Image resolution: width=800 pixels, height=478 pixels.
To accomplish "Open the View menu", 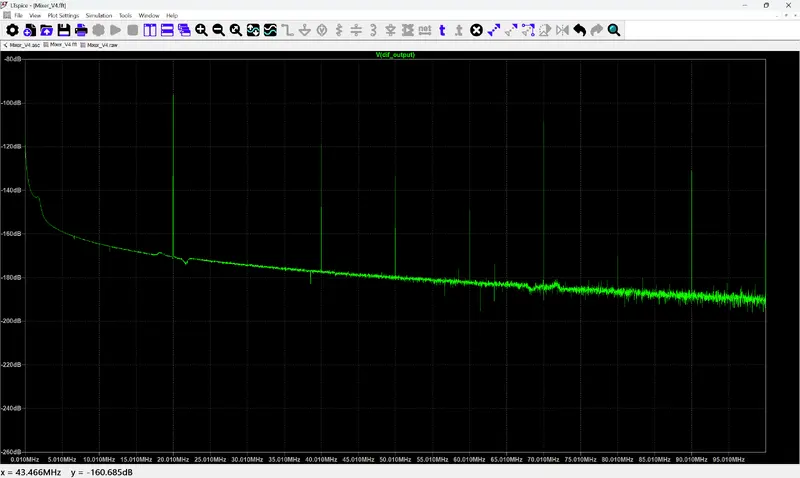I will [35, 16].
